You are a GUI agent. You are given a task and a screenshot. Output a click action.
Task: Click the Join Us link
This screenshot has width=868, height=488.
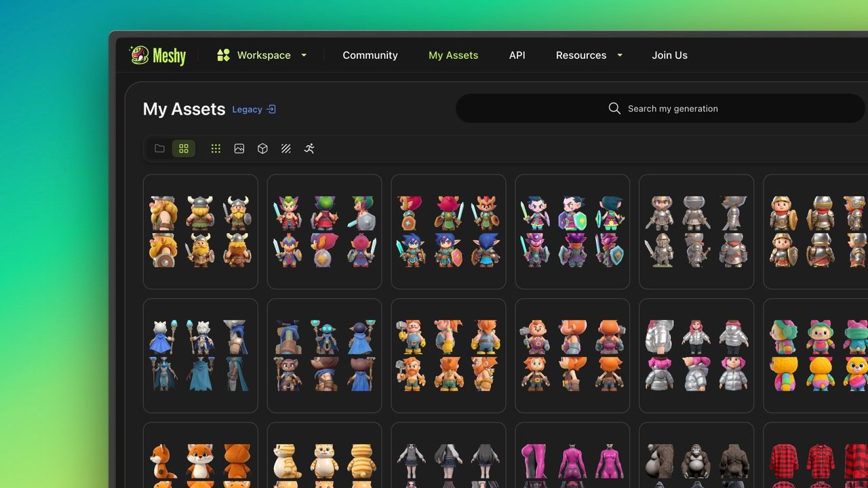click(670, 56)
